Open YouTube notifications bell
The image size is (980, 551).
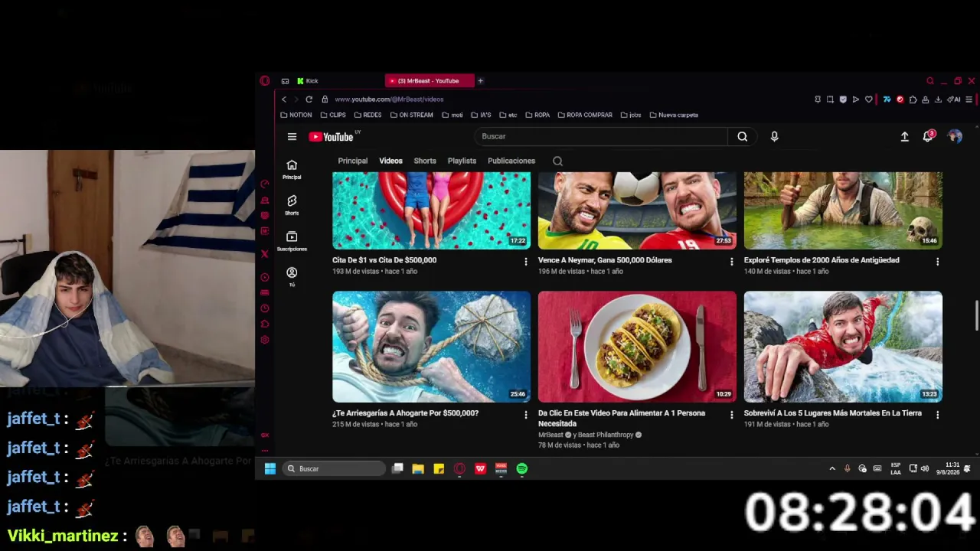(928, 136)
